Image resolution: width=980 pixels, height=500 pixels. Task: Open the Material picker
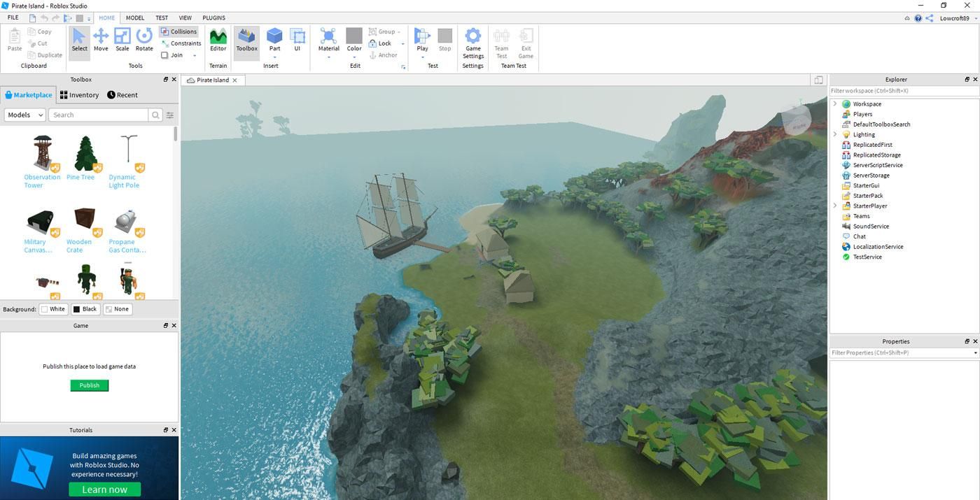(x=329, y=40)
